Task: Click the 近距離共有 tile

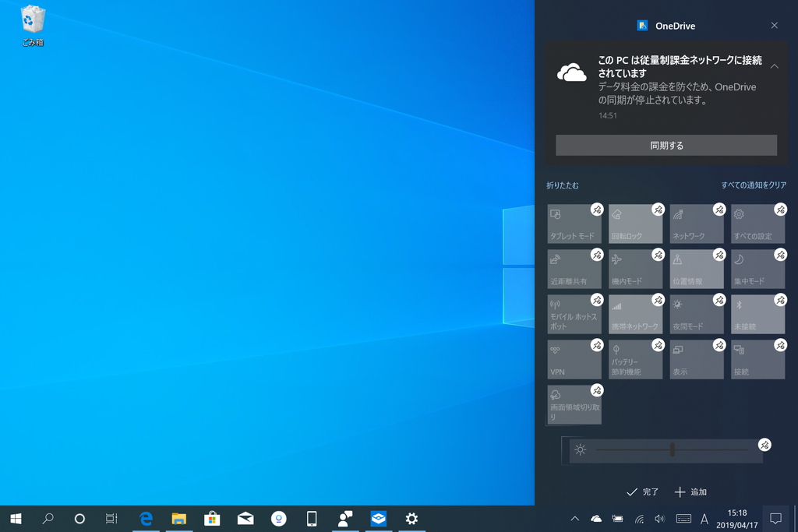Action: pyautogui.click(x=574, y=269)
